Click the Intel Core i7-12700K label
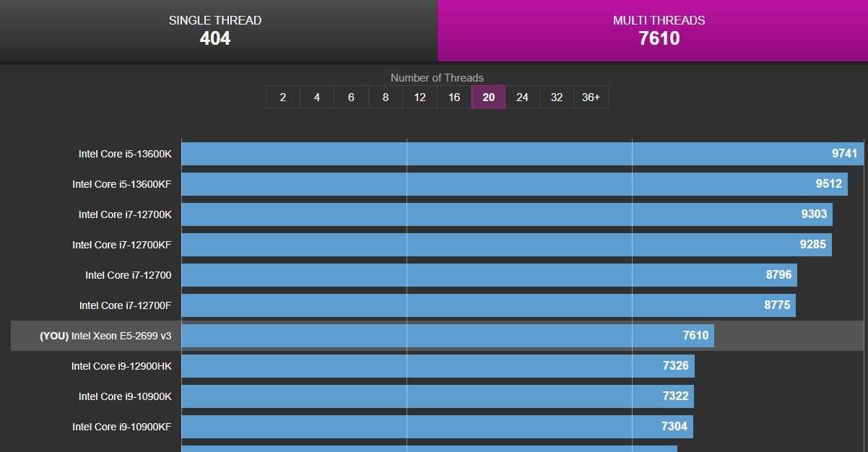 click(x=125, y=214)
